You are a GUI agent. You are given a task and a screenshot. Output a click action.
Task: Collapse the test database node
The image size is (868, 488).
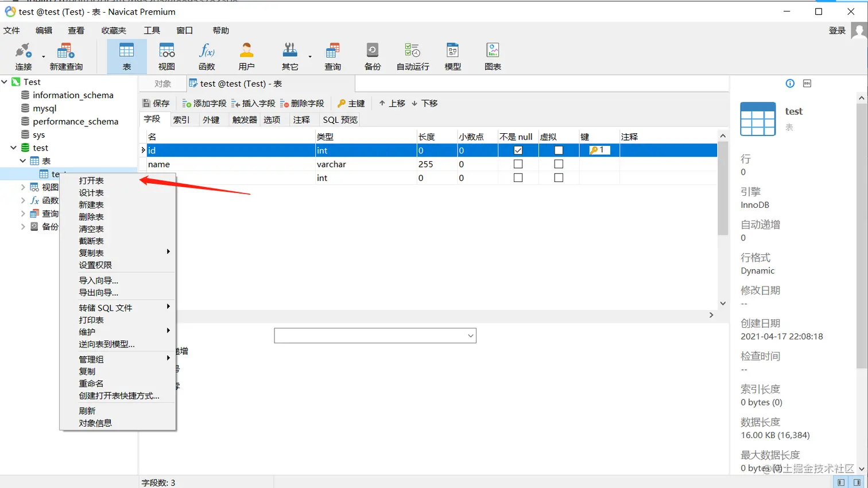point(14,148)
